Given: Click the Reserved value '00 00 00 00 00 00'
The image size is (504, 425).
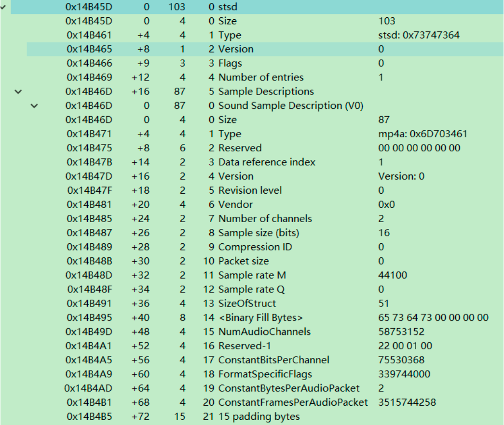Looking at the screenshot, I should [x=419, y=148].
